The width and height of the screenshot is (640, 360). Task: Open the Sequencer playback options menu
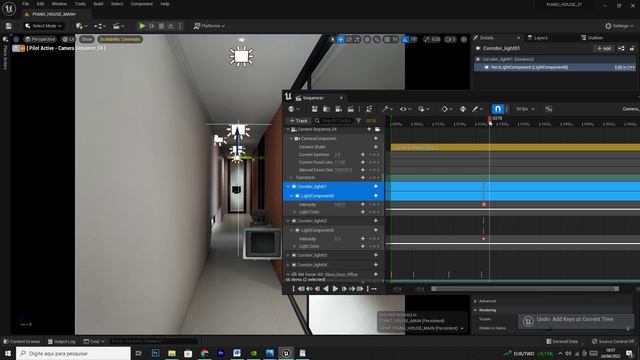[423, 109]
